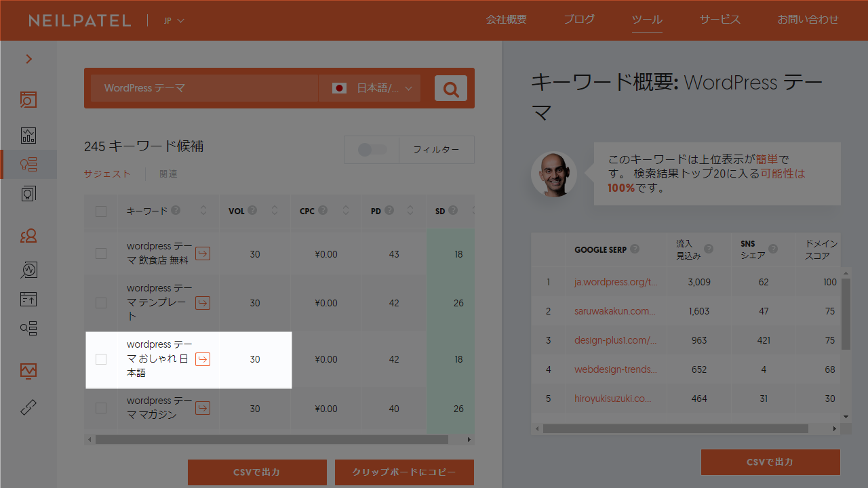
Task: Open the 日本語 language dropdown
Action: [x=370, y=88]
